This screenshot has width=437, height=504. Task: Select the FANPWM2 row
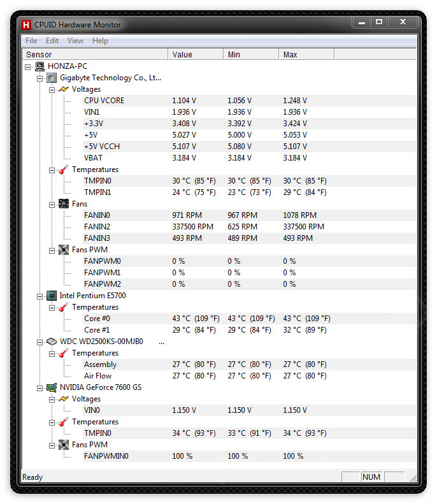(249, 284)
